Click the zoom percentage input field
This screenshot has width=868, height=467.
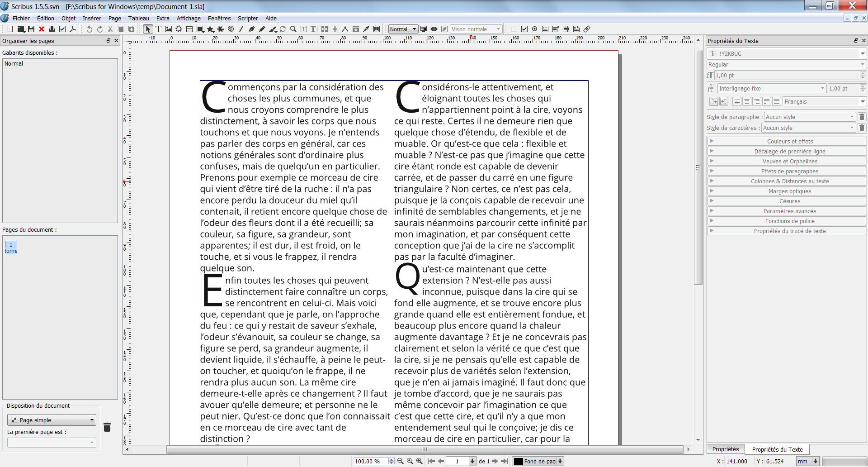point(371,461)
